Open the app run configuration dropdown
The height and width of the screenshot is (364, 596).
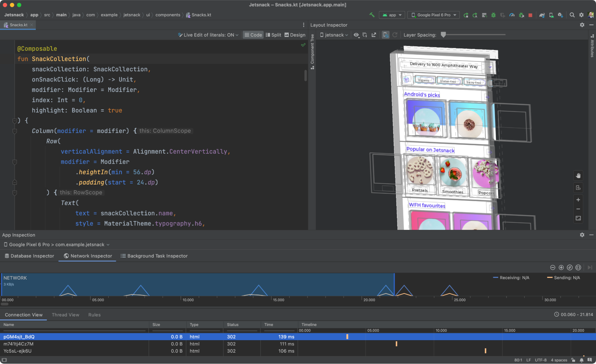pos(392,15)
